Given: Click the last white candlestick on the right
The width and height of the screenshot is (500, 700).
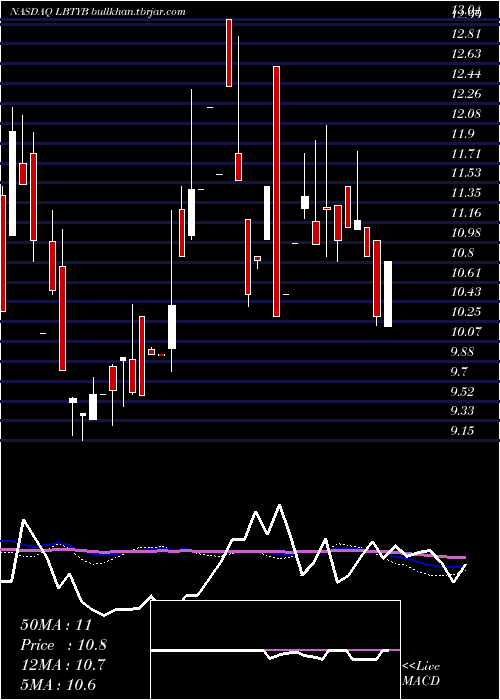Looking at the screenshot, I should tap(388, 294).
